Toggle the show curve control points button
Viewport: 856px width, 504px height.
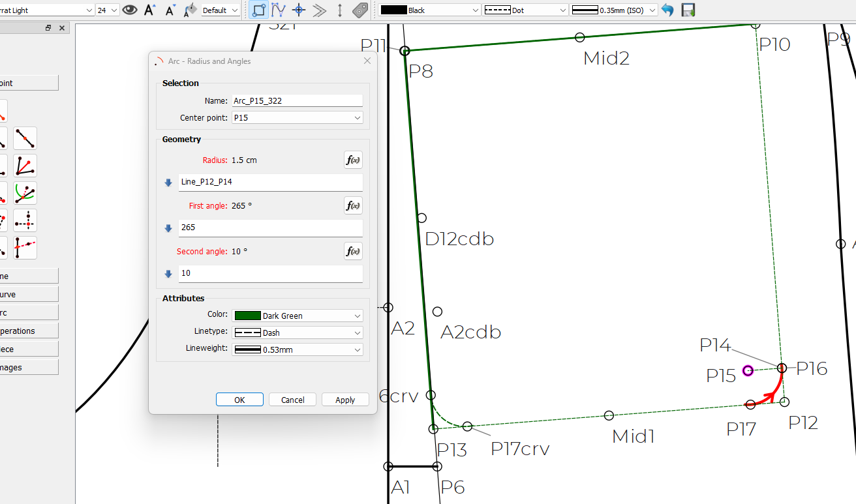click(x=279, y=10)
